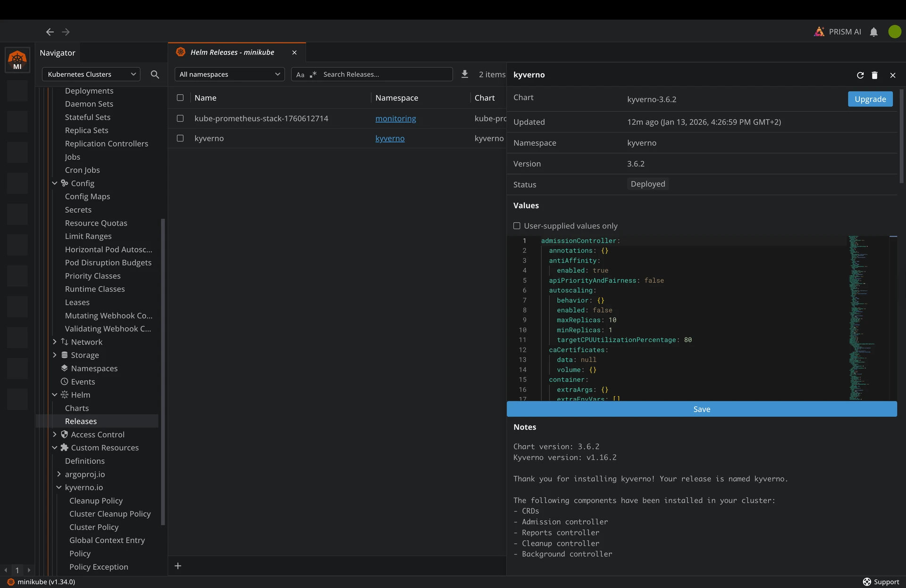Click the plus icon at bottom
906x588 pixels.
(x=178, y=566)
